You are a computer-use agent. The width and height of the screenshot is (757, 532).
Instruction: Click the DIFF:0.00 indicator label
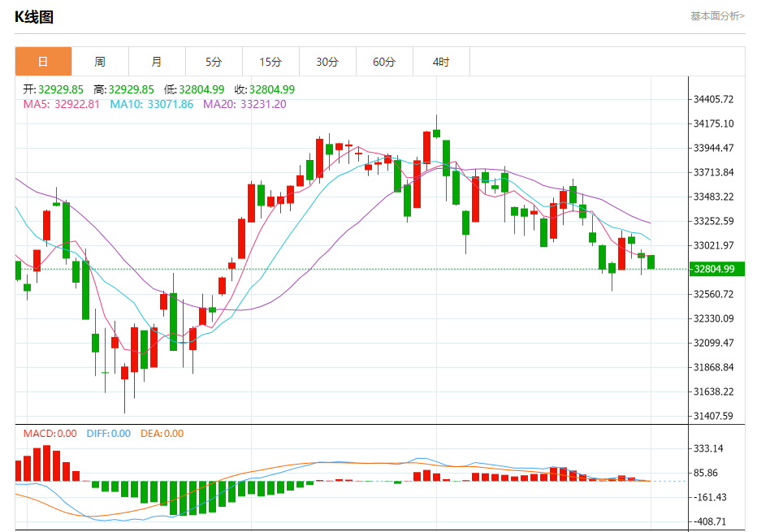pos(109,434)
